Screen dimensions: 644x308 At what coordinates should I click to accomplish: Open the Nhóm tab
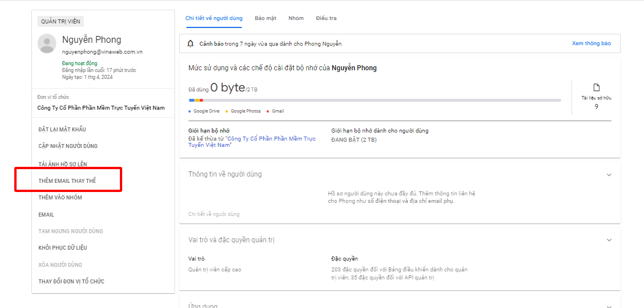coord(296,18)
